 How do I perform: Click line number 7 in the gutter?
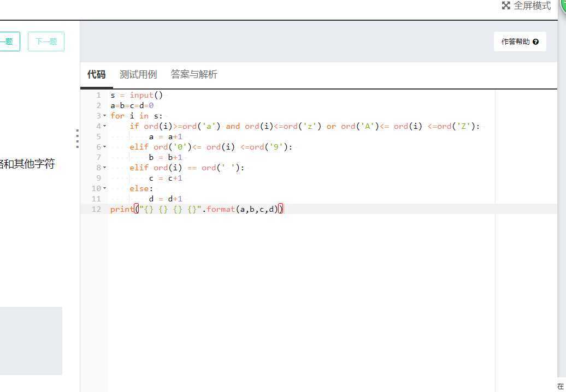(x=98, y=157)
